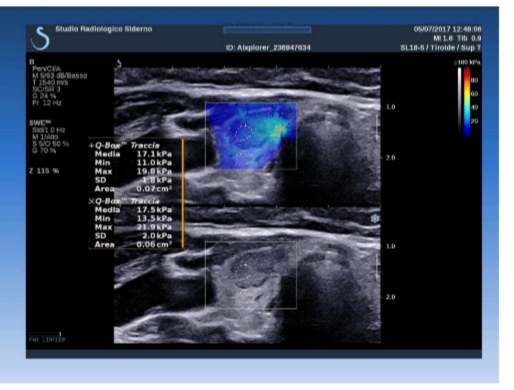Click the kPa elasticity color scale bar

467,102
